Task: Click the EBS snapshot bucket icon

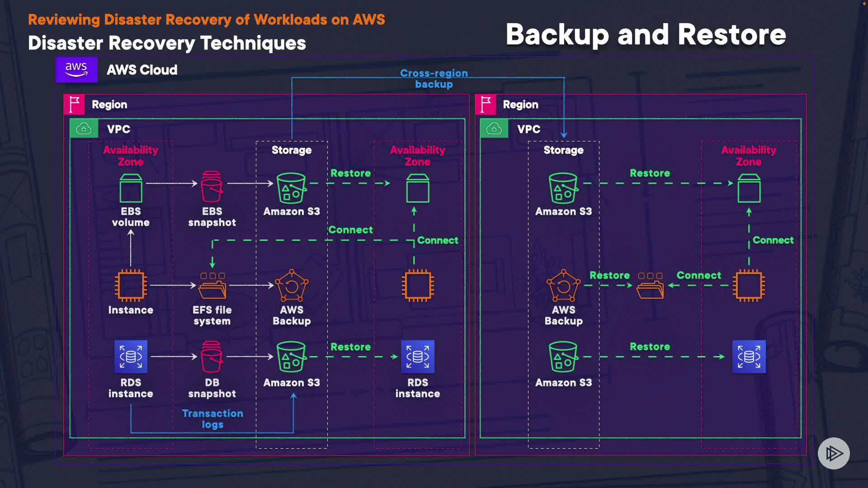Action: 212,186
